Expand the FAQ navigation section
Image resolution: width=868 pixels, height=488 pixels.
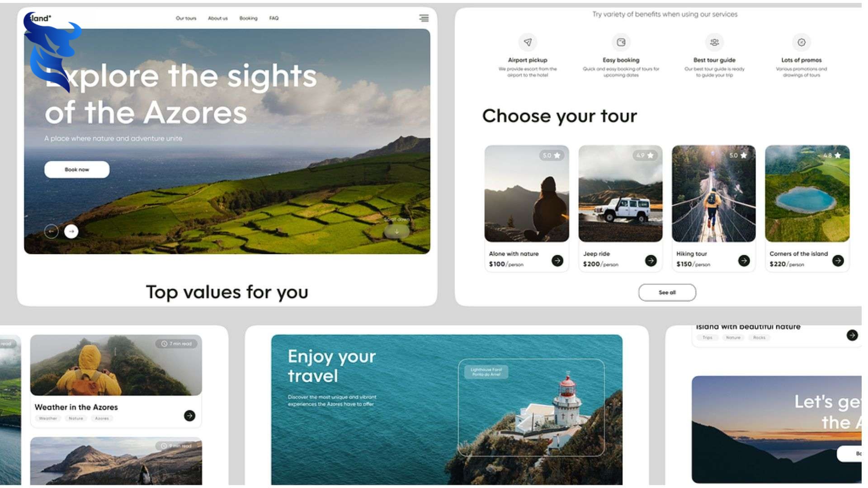(274, 18)
